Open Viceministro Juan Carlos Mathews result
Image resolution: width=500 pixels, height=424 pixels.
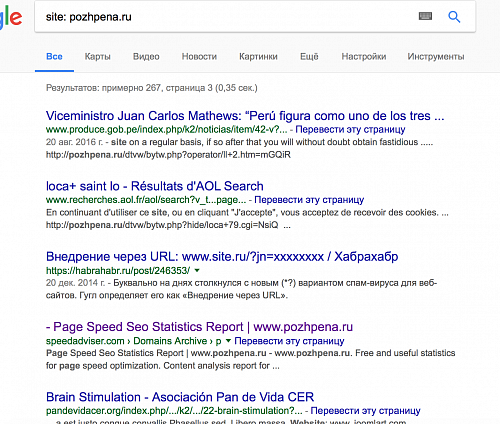(245, 116)
